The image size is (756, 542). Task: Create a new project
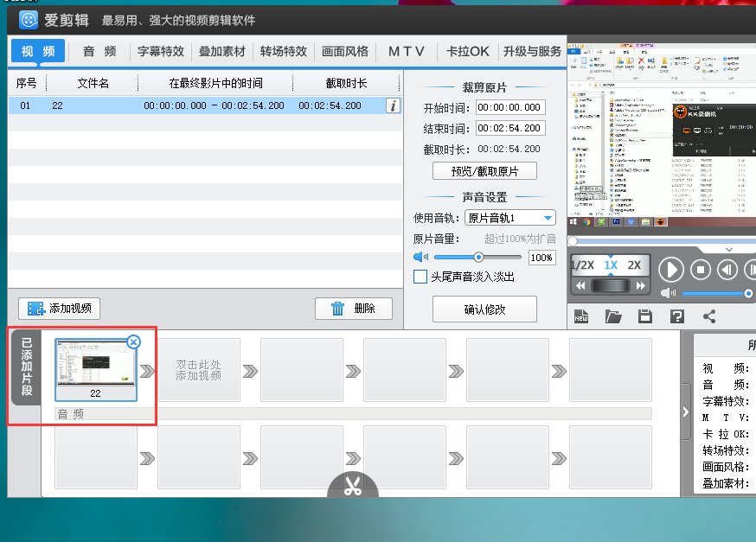tap(581, 315)
